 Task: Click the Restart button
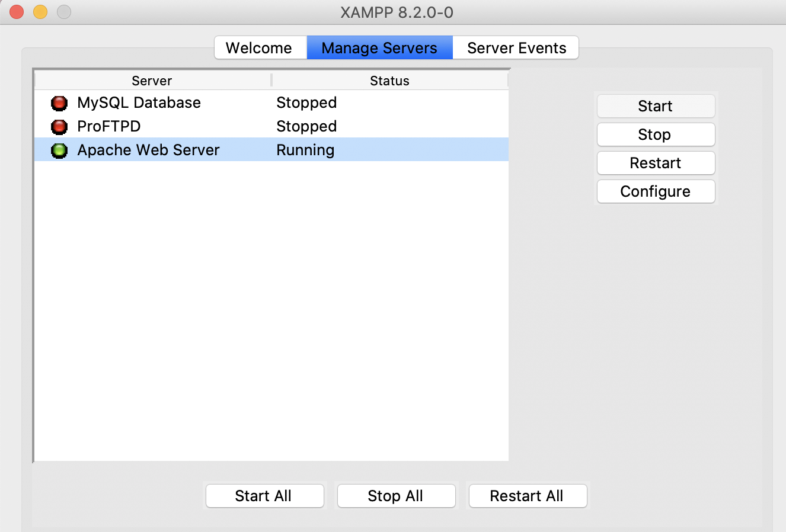[656, 163]
